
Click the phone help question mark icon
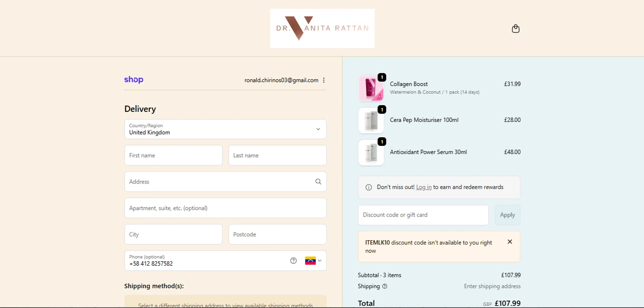(x=293, y=260)
